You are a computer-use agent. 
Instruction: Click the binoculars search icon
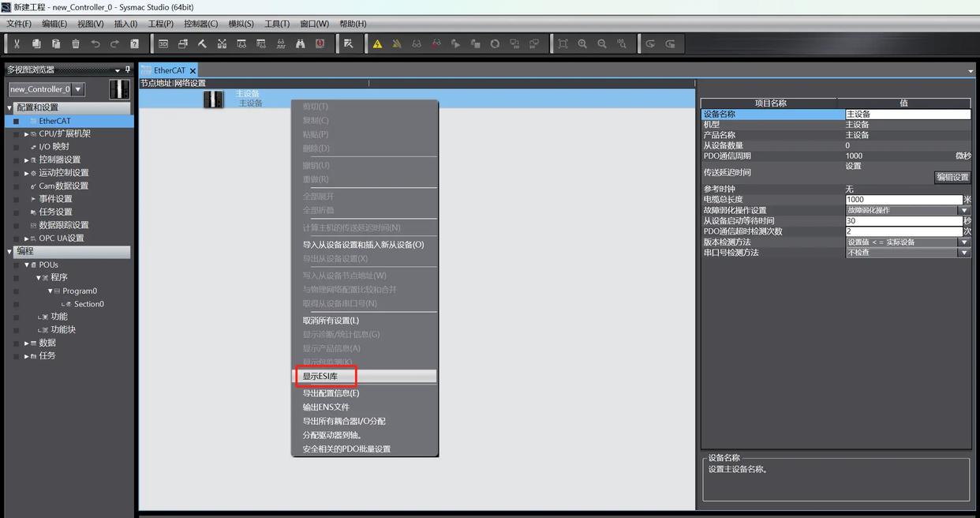[300, 44]
